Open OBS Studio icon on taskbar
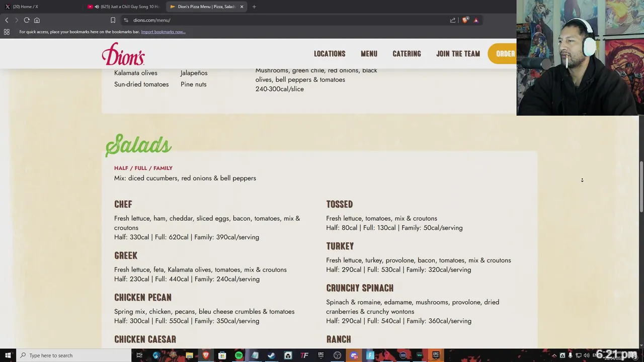 [x=337, y=355]
